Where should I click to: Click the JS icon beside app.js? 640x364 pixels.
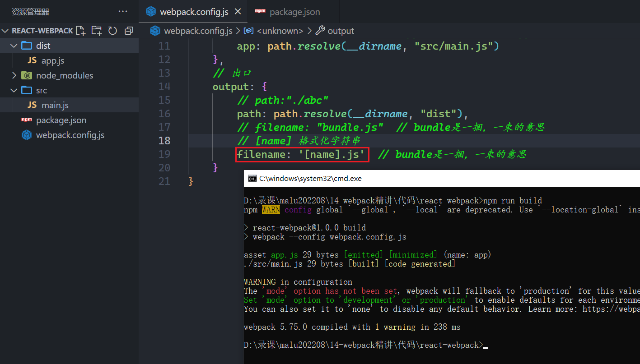[x=32, y=60]
